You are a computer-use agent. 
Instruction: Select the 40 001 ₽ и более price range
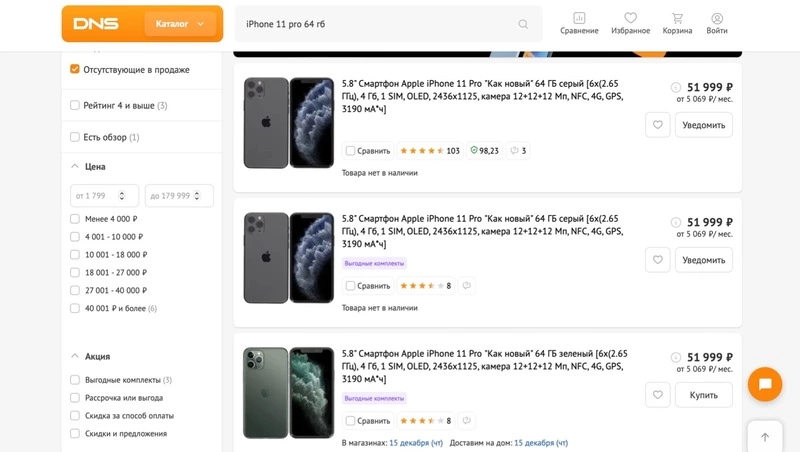[x=75, y=309]
